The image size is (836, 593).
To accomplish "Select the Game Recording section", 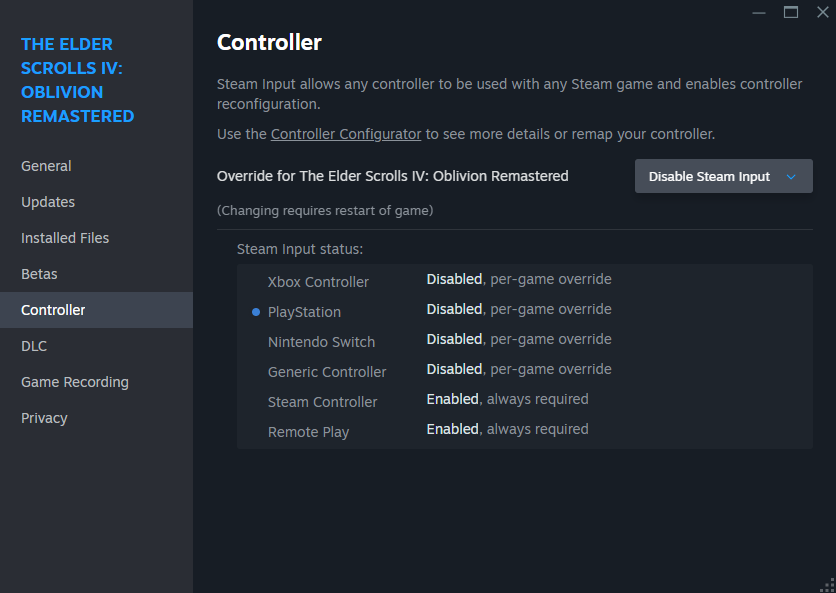I will 74,381.
